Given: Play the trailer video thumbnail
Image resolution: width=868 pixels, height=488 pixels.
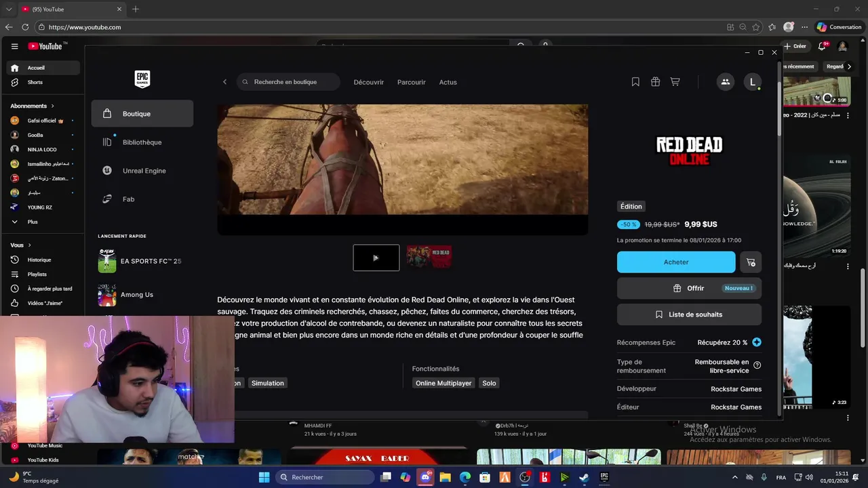Looking at the screenshot, I should pos(376,258).
